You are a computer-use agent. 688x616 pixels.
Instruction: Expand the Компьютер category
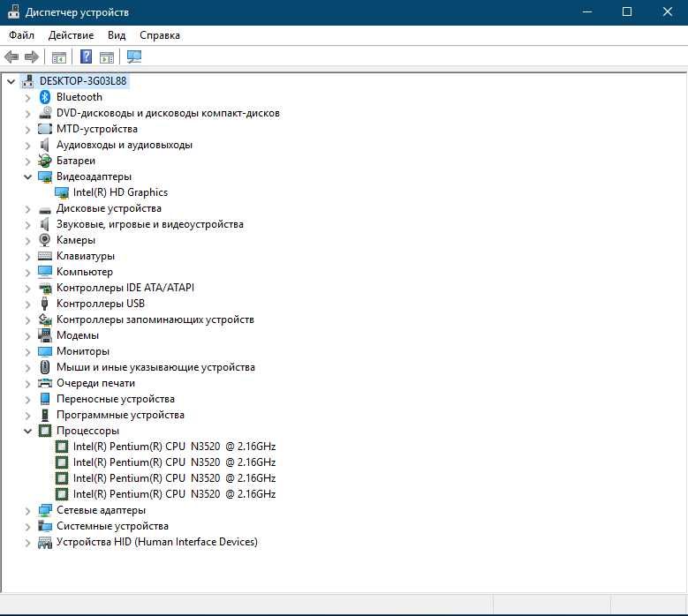tap(27, 273)
